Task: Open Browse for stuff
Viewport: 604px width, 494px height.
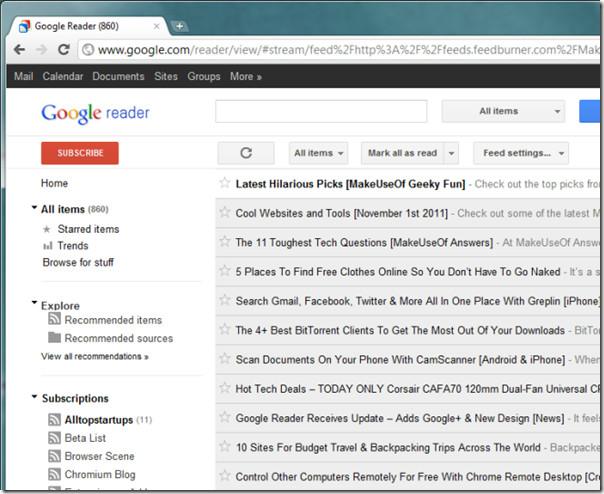Action: pos(78,262)
